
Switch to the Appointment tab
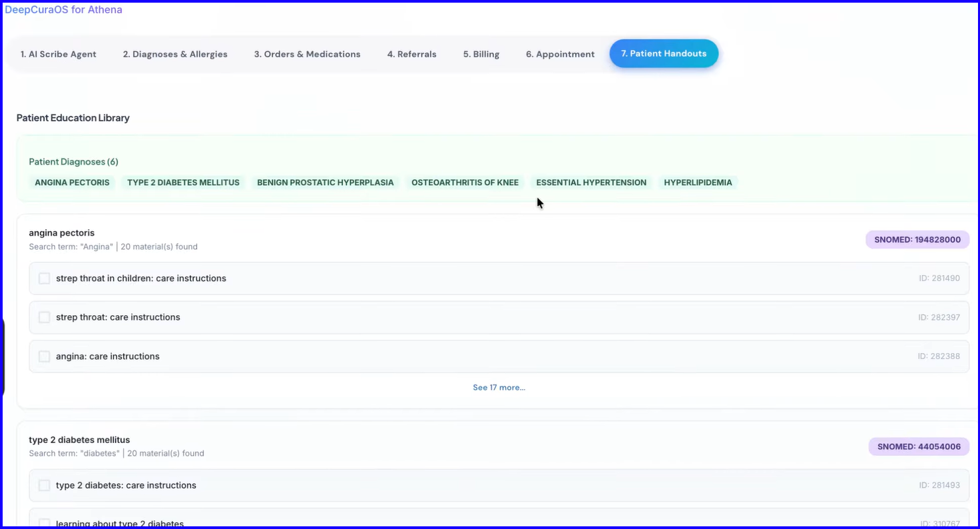coord(560,54)
